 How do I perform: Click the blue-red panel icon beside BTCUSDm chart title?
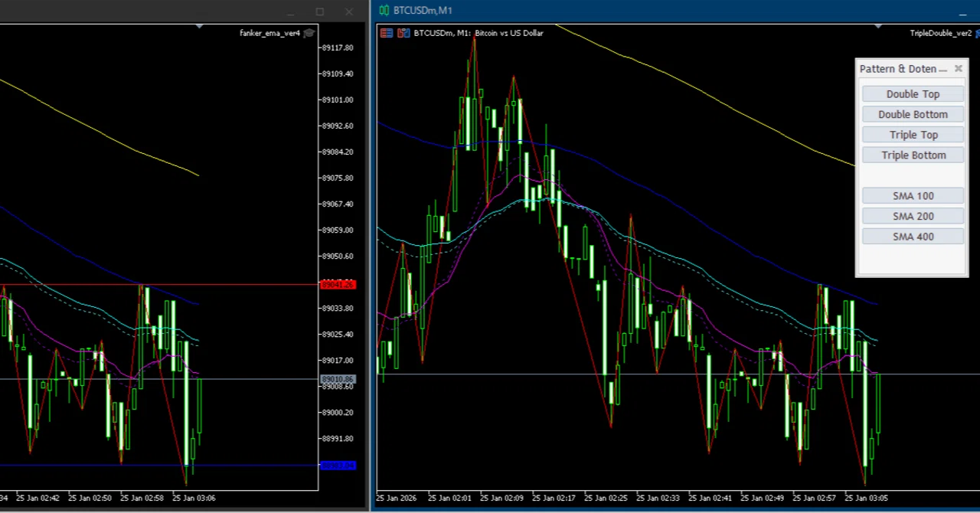tap(403, 33)
